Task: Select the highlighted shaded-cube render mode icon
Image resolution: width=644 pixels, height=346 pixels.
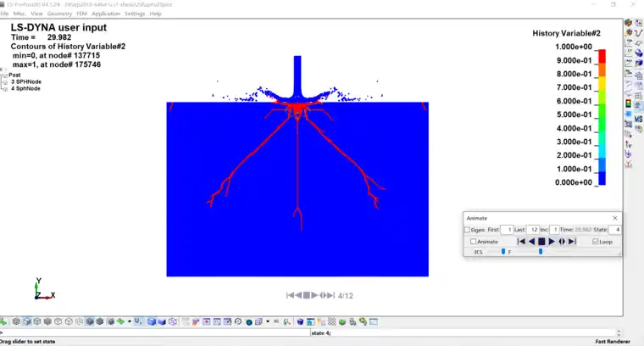Action: 90,321
